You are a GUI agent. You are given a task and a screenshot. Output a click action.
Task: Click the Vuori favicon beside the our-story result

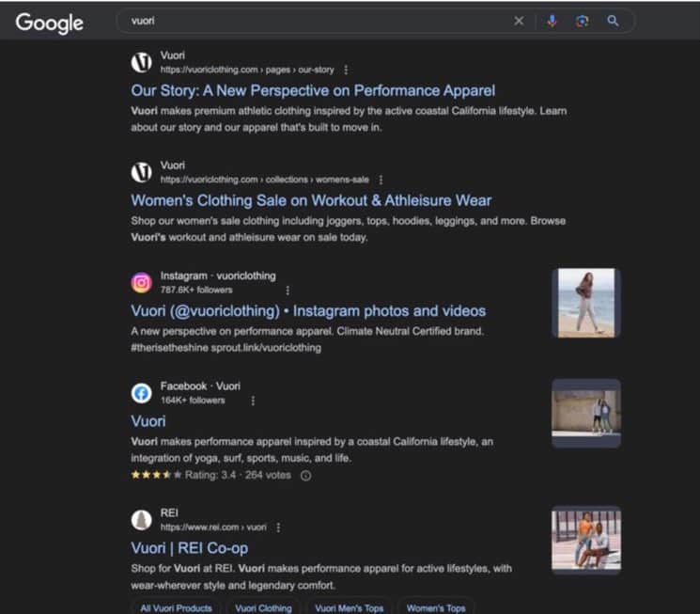click(x=142, y=62)
